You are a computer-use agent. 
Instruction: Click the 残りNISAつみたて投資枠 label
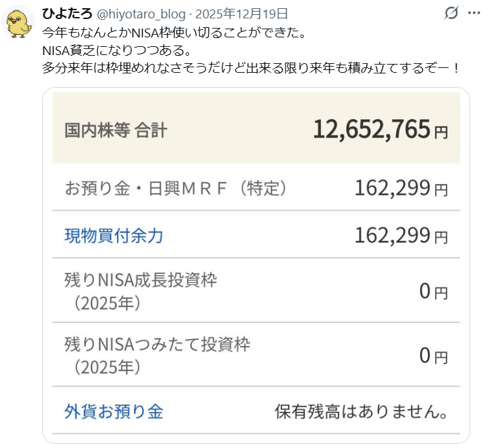pos(157,344)
